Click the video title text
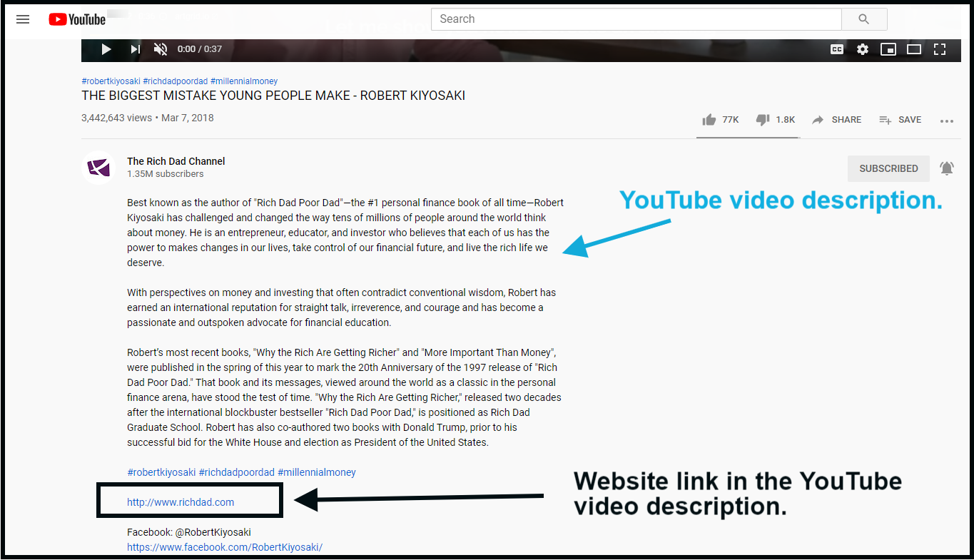Viewport: 974px width, 560px height. (273, 96)
